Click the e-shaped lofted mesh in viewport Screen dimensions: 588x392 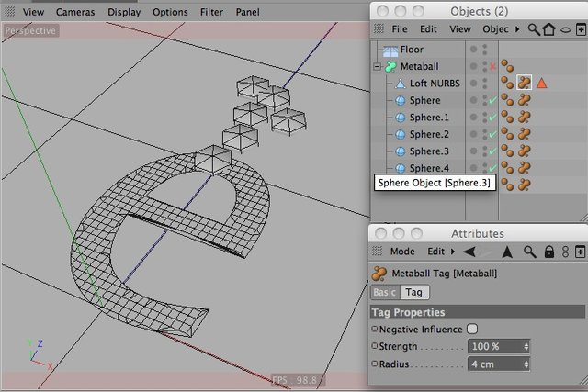tap(94, 243)
